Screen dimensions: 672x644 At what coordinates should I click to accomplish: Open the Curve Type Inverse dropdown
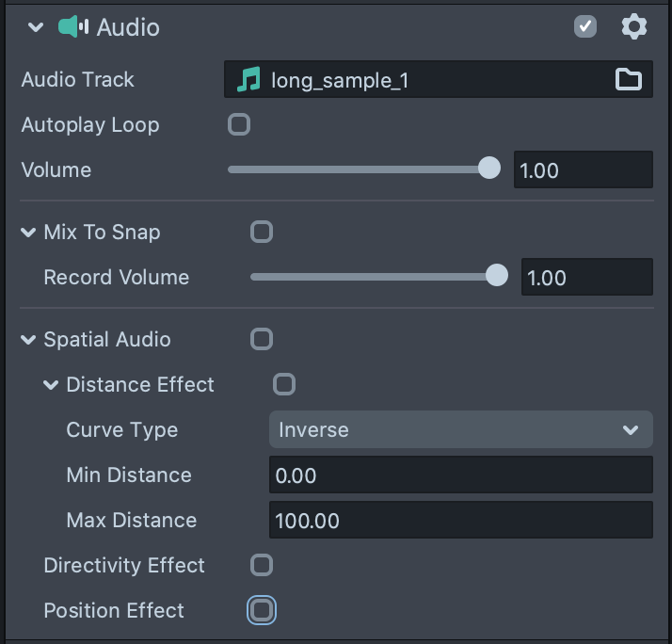(460, 429)
